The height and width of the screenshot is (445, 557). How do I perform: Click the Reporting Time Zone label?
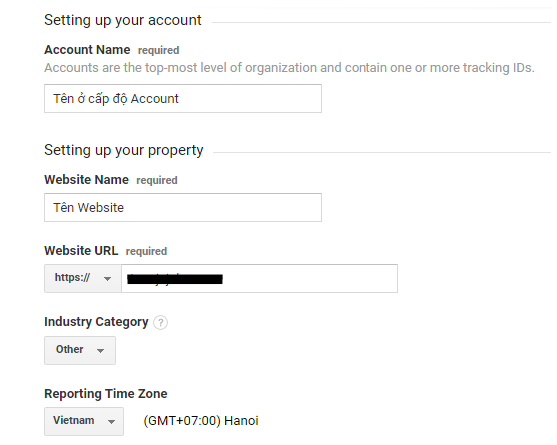click(x=106, y=394)
